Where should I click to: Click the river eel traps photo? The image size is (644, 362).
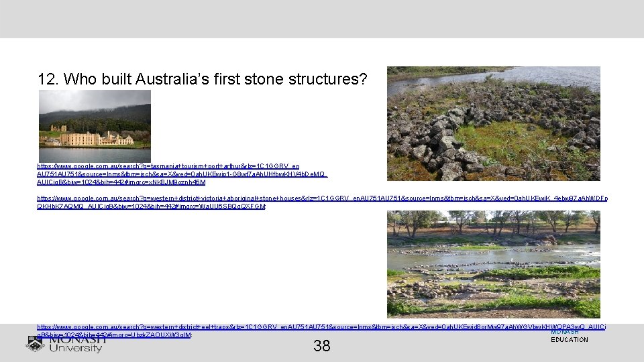(493, 264)
